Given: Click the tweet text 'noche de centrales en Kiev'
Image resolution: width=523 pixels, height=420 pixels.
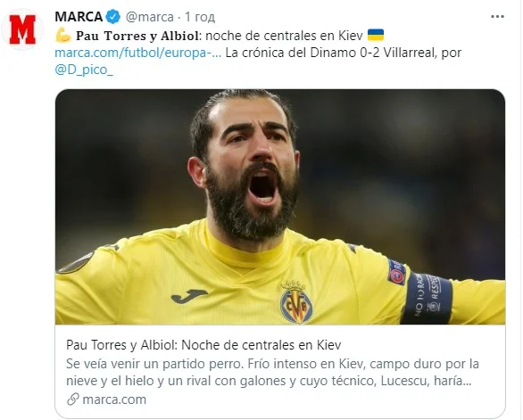Looking at the screenshot, I should tap(284, 36).
